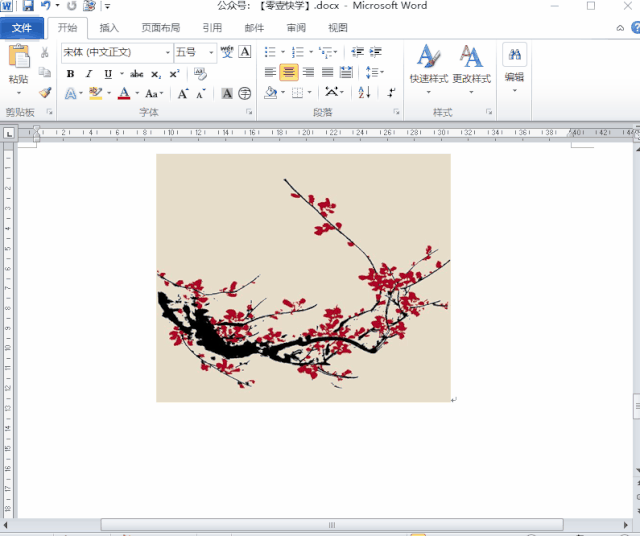Toggle underline formatting
This screenshot has height=536, width=640.
pos(108,74)
